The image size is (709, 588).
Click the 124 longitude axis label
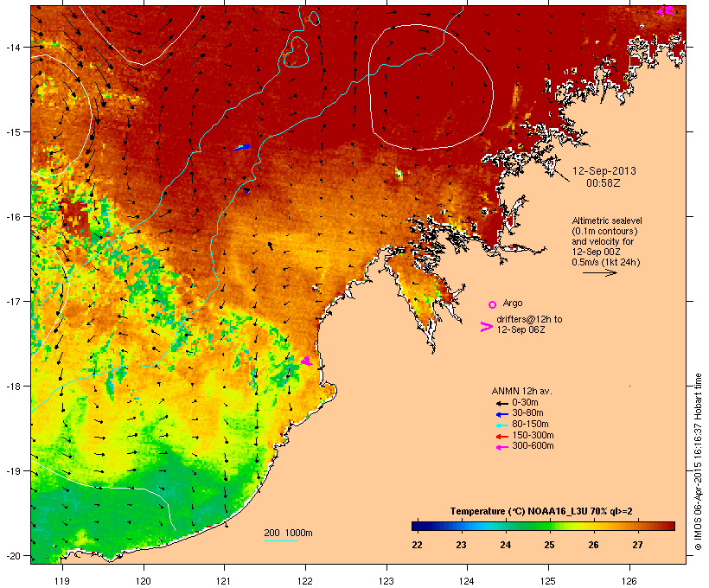point(467,581)
